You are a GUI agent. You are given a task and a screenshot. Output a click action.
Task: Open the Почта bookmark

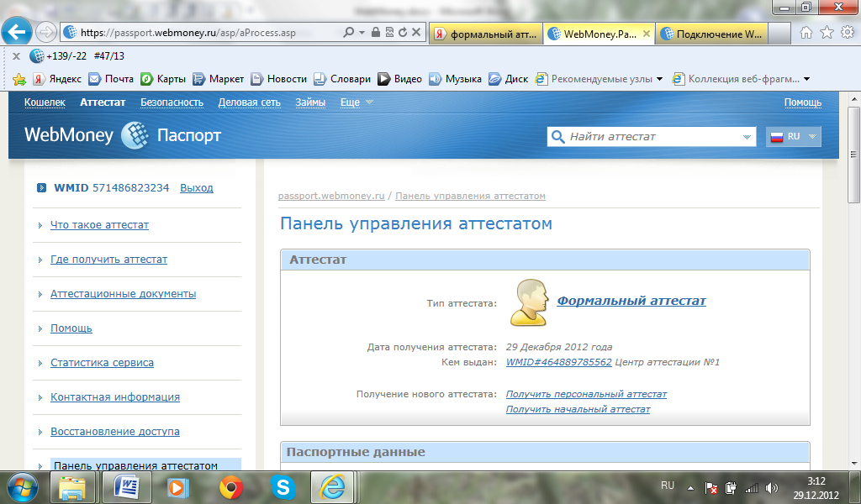point(111,79)
